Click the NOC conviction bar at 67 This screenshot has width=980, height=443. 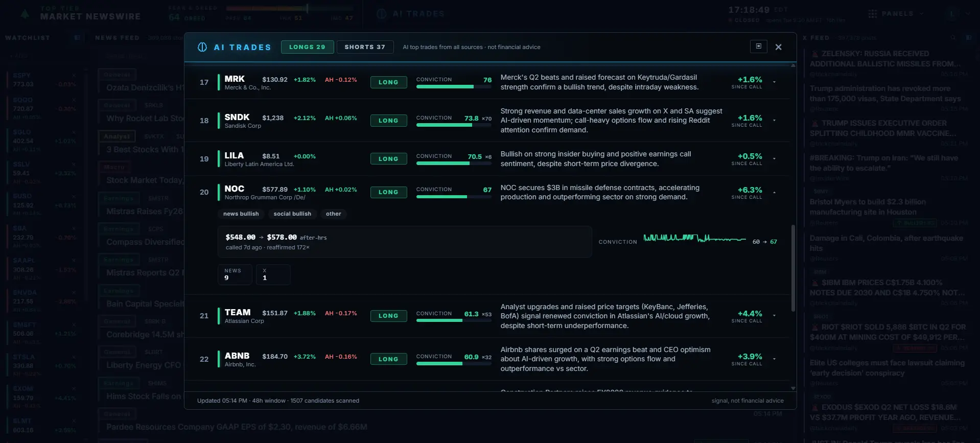click(454, 197)
